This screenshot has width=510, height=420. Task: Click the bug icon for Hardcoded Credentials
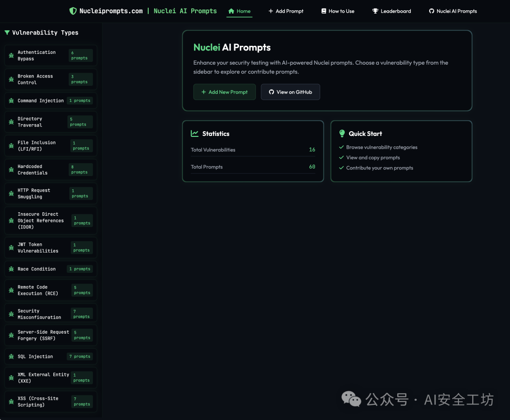(11, 170)
